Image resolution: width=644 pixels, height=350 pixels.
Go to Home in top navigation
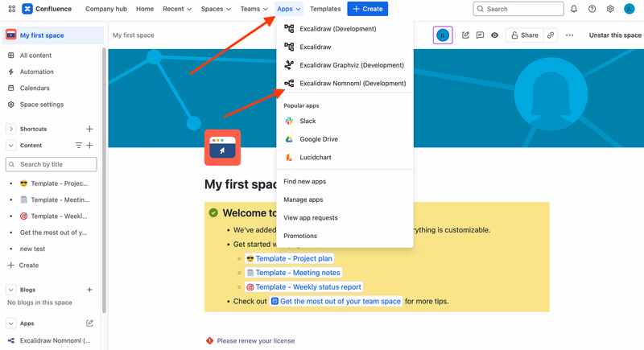click(x=145, y=9)
